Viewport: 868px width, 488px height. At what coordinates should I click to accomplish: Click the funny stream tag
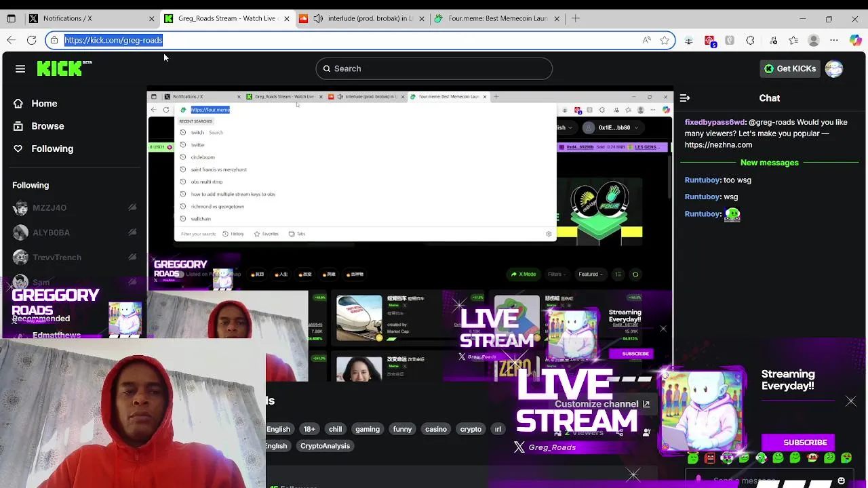(x=402, y=429)
